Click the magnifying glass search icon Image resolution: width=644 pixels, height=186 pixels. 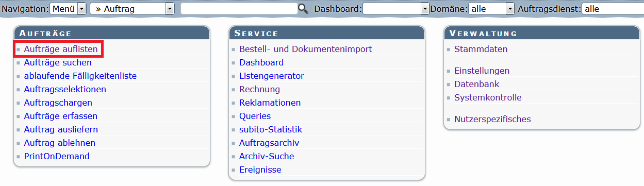[x=303, y=8]
